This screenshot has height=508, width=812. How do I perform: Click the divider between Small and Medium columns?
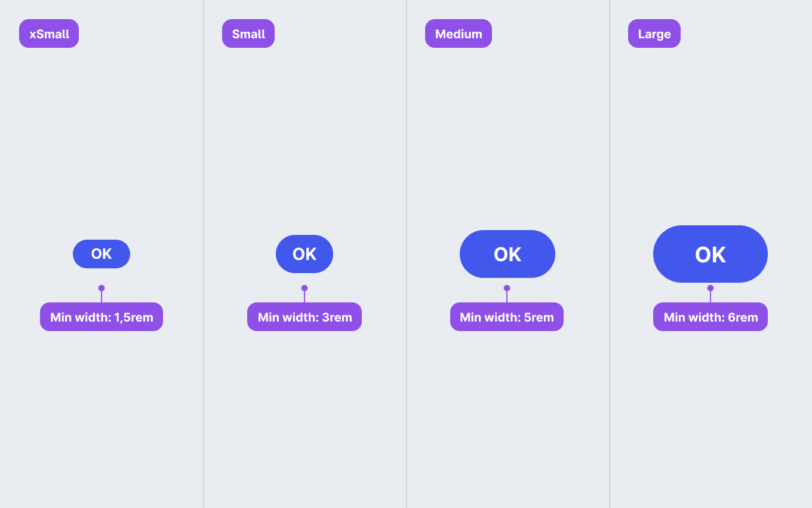[x=407, y=254]
